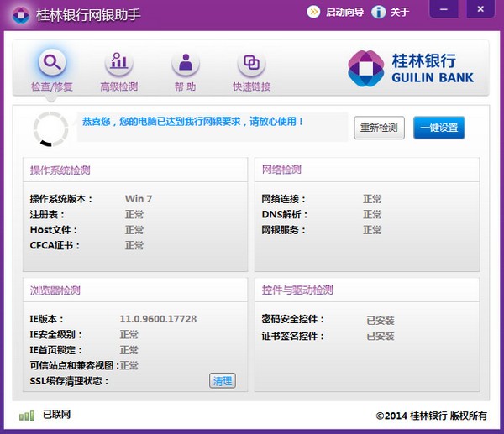This screenshot has height=434, width=504.
Task: Open the 高级检测 chart icon
Action: pos(118,62)
